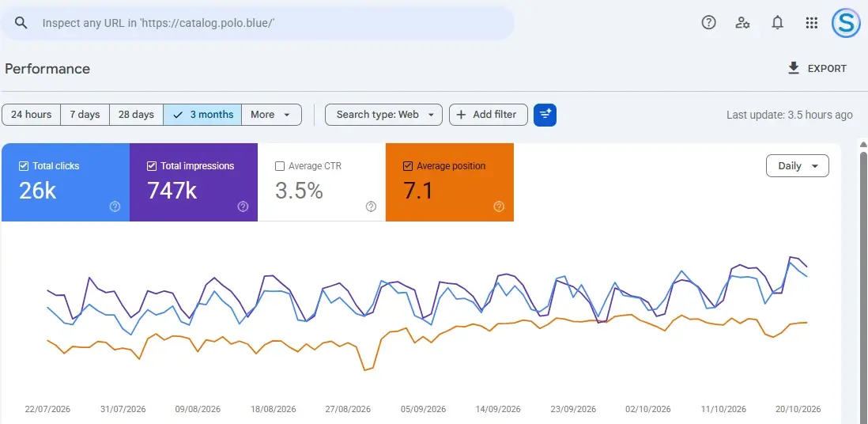Image resolution: width=868 pixels, height=424 pixels.
Task: Open the Daily granularity dropdown
Action: (797, 165)
